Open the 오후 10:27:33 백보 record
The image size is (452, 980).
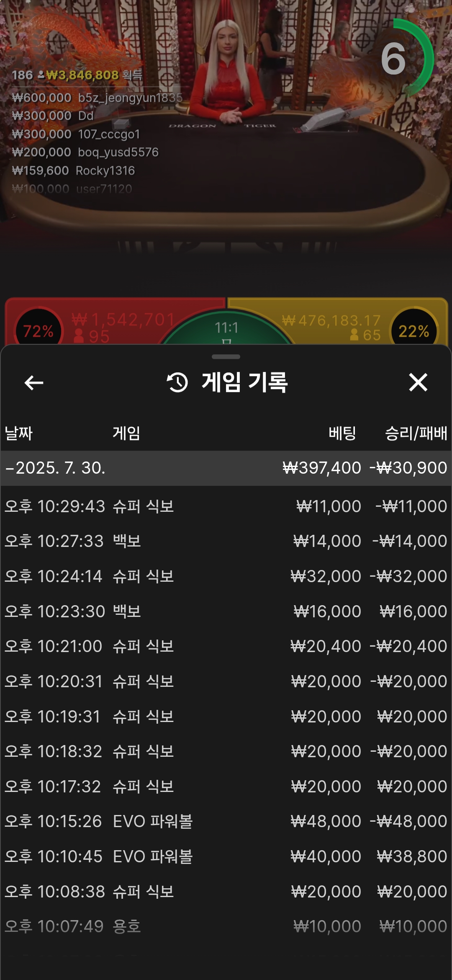[226, 541]
